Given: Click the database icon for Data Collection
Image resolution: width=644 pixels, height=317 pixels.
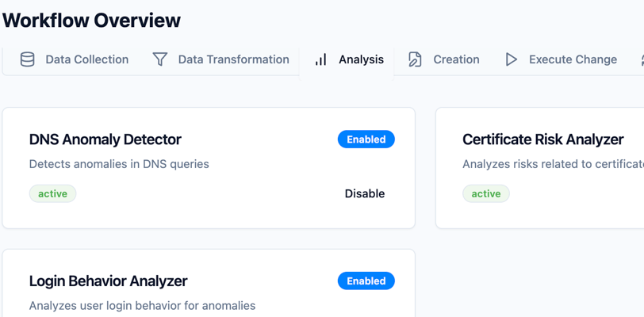Looking at the screenshot, I should click(x=28, y=59).
